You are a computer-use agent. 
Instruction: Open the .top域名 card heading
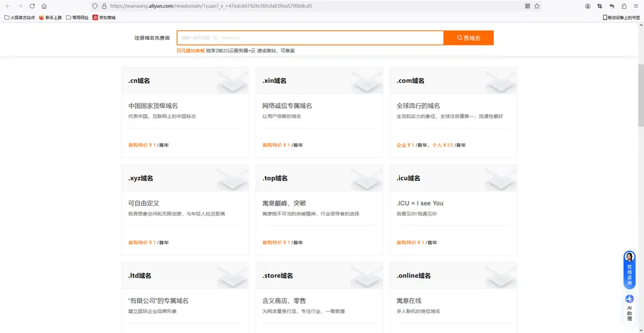pyautogui.click(x=275, y=179)
